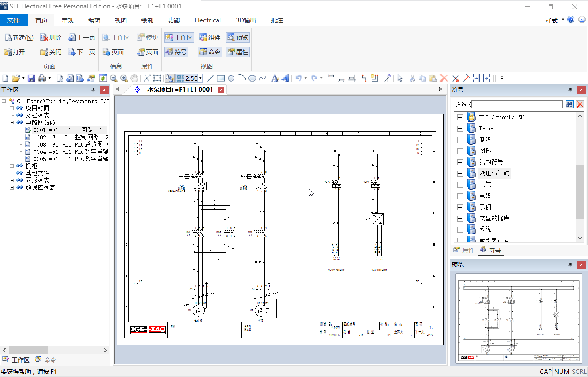
Task: Select the rectangle drawing tool
Action: [x=220, y=78]
